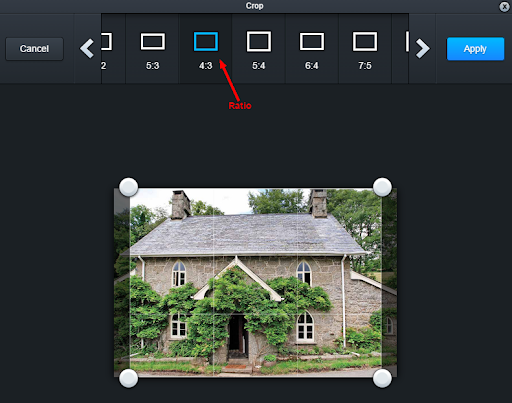Screen dimensions: 512x403
Task: Click the 7:5 ratio label text
Action: pyautogui.click(x=365, y=66)
